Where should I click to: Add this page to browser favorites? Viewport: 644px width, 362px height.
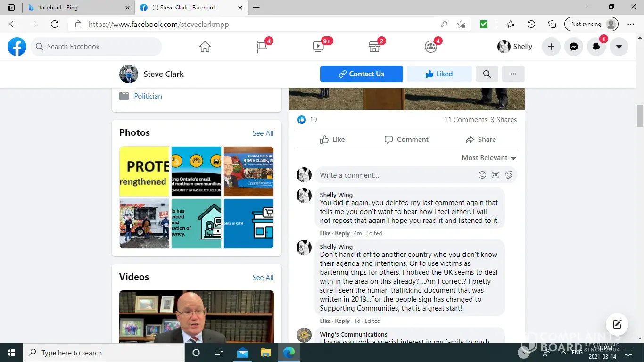461,24
